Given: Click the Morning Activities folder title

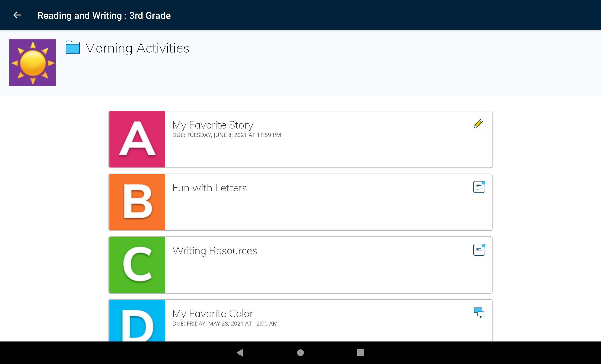Looking at the screenshot, I should [x=137, y=48].
